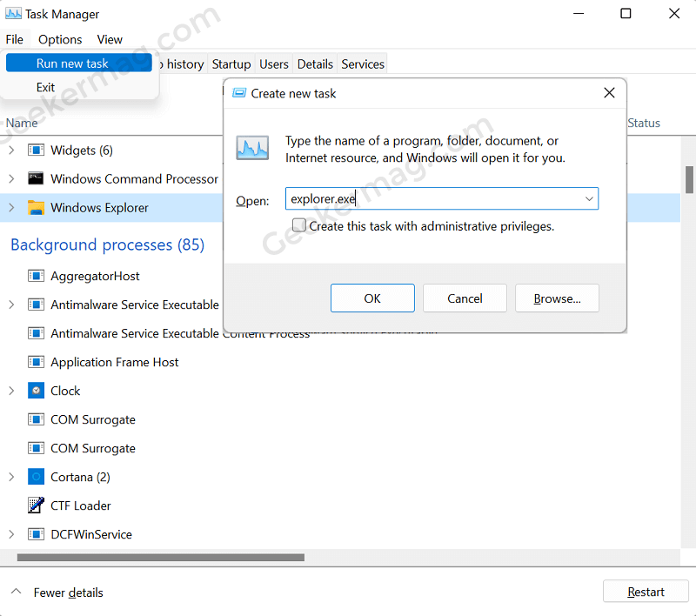The height and width of the screenshot is (616, 696).
Task: Select the Widgets (6) row text
Action: point(82,151)
